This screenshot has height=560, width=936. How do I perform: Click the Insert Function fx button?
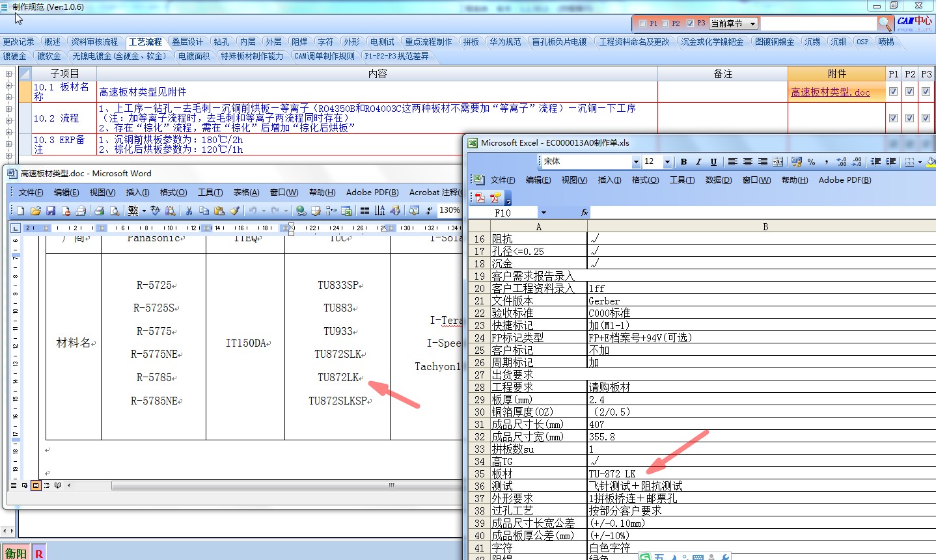tap(584, 213)
